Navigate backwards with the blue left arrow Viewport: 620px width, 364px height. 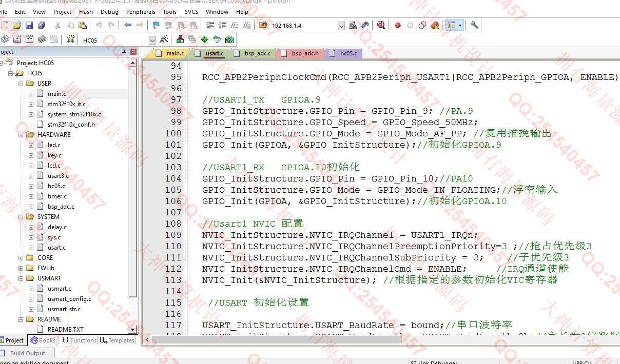(127, 25)
